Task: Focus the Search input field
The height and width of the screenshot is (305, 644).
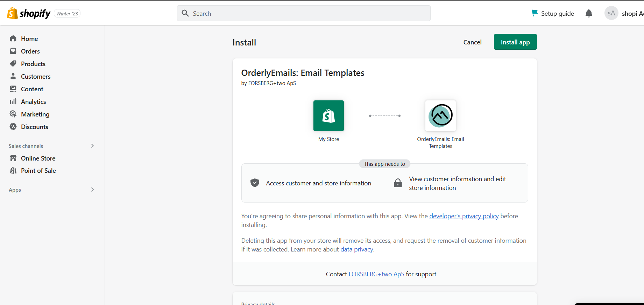Action: tap(304, 13)
